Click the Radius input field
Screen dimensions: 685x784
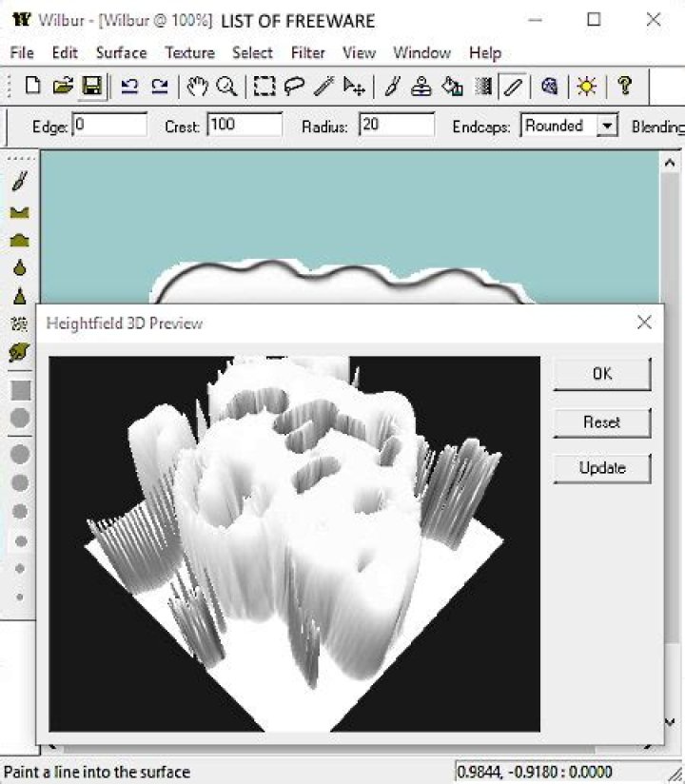click(396, 126)
